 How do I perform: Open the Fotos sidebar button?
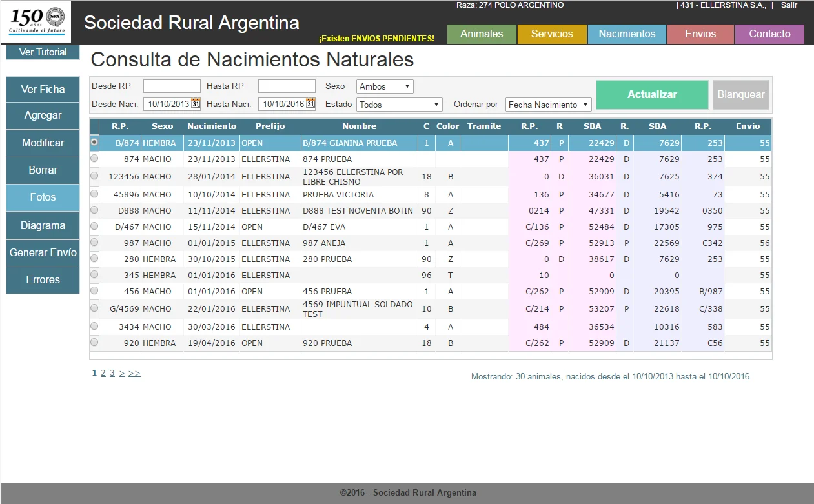(x=43, y=197)
